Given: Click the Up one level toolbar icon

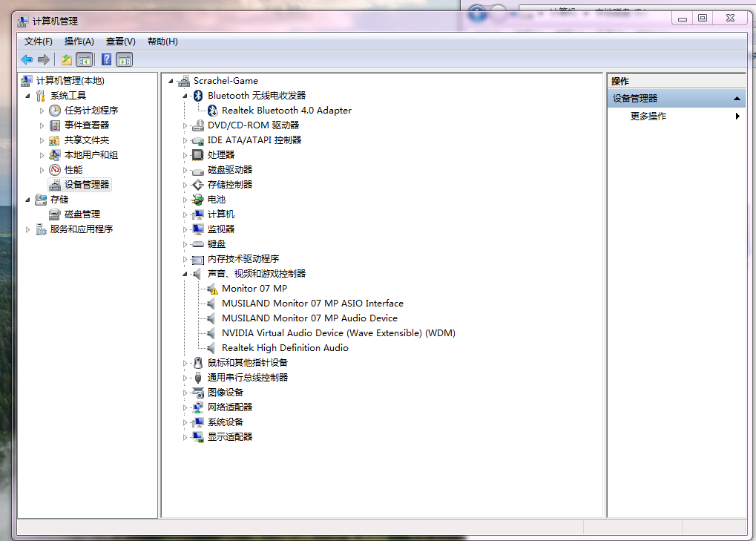Looking at the screenshot, I should (67, 60).
